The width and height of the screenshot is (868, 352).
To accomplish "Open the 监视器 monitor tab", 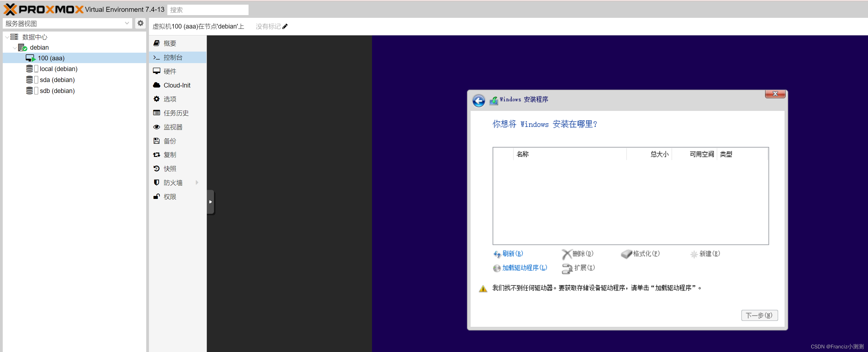I will 177,127.
